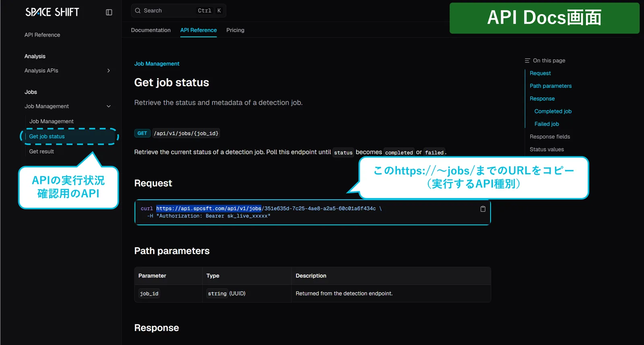Image resolution: width=644 pixels, height=345 pixels.
Task: Open the Job Management sub-item
Action: [51, 121]
